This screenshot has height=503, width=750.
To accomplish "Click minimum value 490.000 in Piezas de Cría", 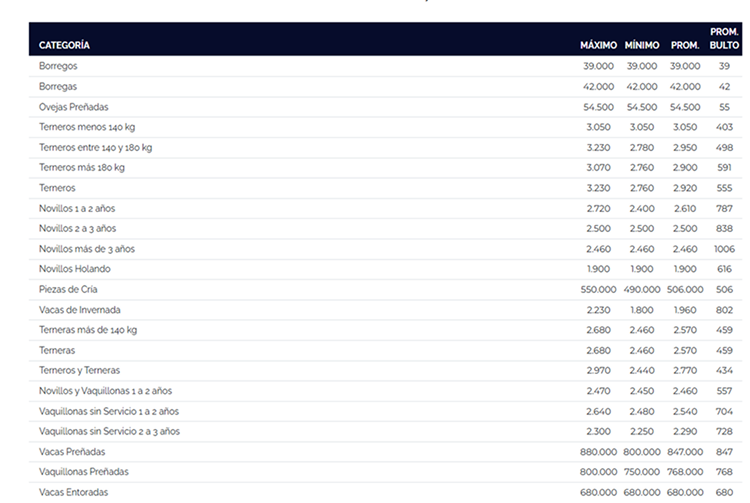I will [x=642, y=289].
